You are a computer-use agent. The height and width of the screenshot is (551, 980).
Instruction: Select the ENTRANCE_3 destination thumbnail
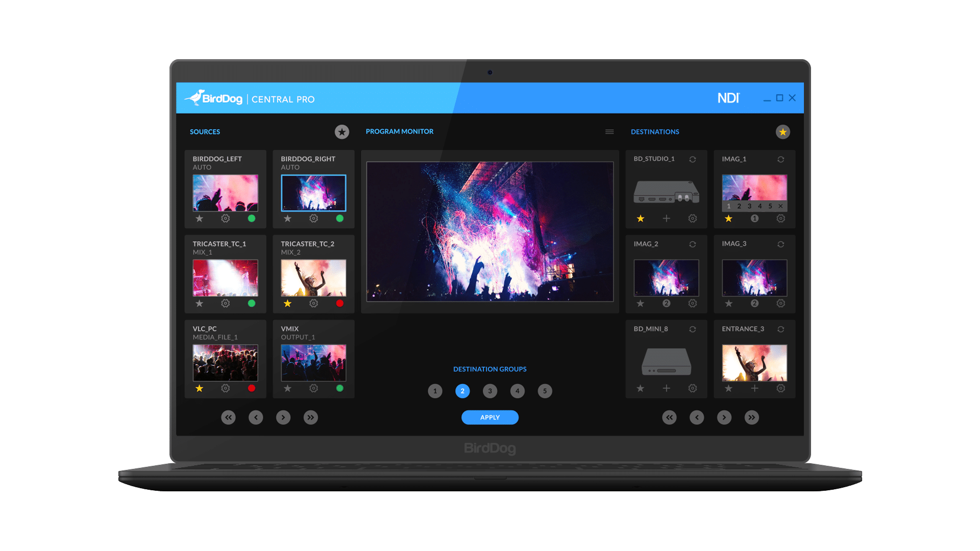(x=754, y=363)
